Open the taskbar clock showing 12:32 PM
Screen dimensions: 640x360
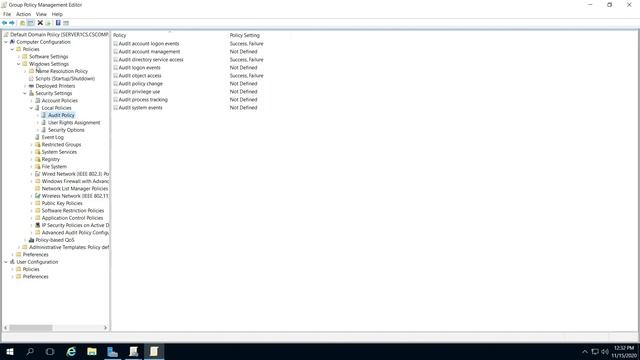[x=624, y=351]
